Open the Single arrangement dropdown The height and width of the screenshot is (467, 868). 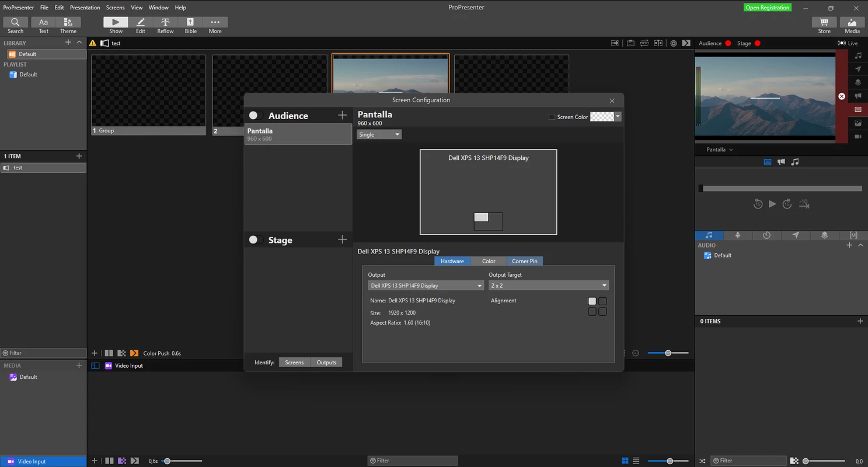pyautogui.click(x=379, y=134)
